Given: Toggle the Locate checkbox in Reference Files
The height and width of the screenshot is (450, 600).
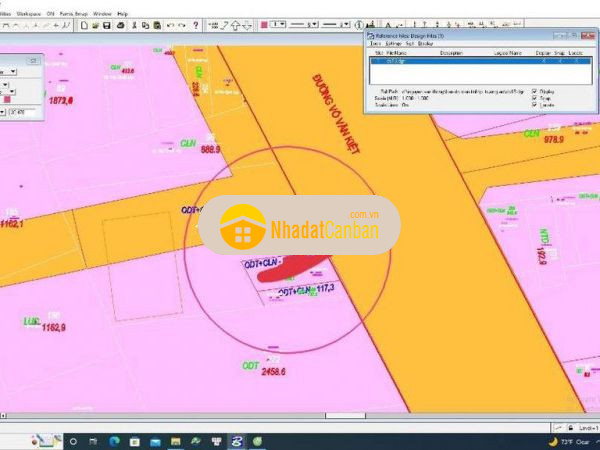Looking at the screenshot, I should (x=535, y=105).
